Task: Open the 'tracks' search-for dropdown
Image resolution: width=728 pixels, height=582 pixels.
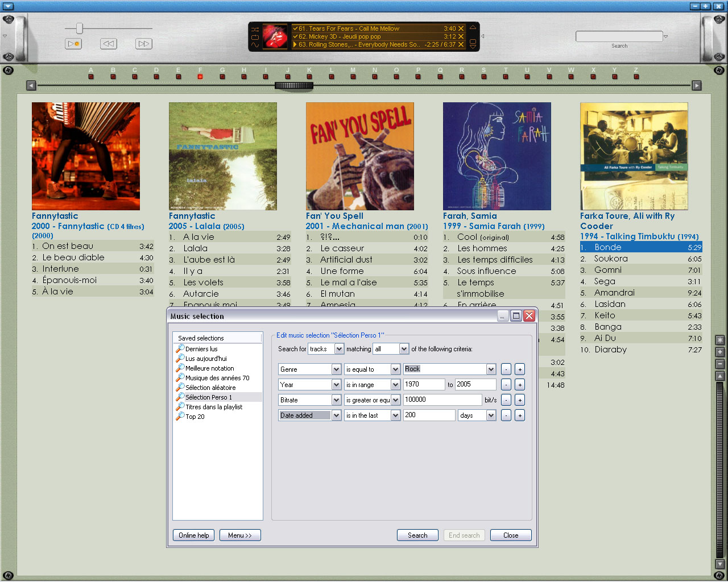Action: click(x=339, y=349)
